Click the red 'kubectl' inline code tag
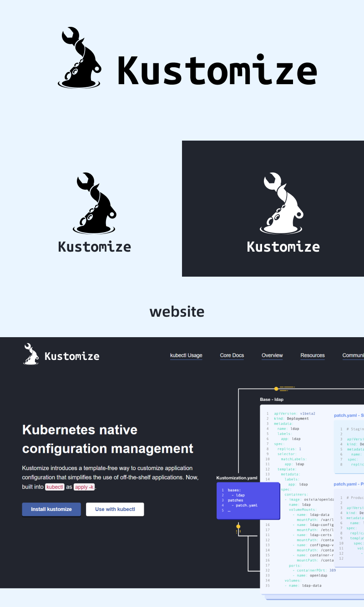This screenshot has width=364, height=607. coord(55,487)
